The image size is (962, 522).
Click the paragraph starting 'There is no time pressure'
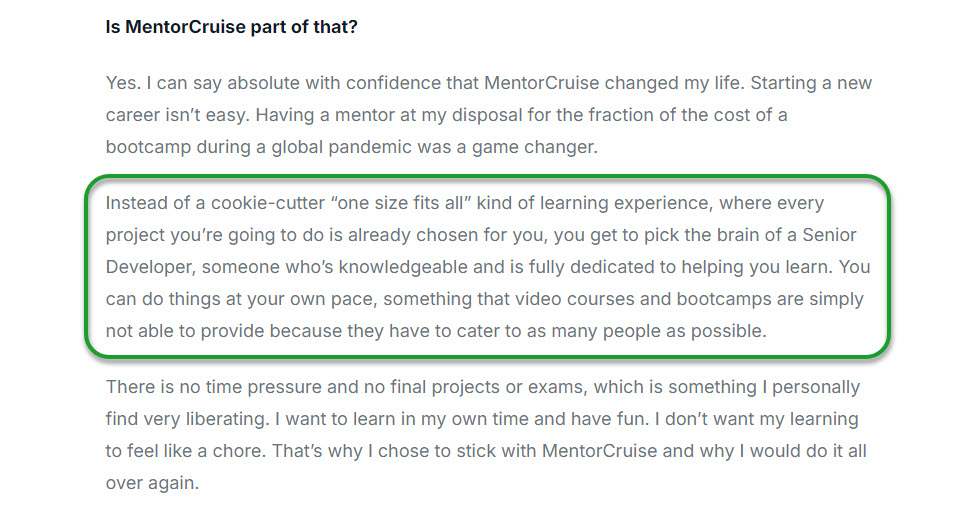pyautogui.click(x=486, y=435)
